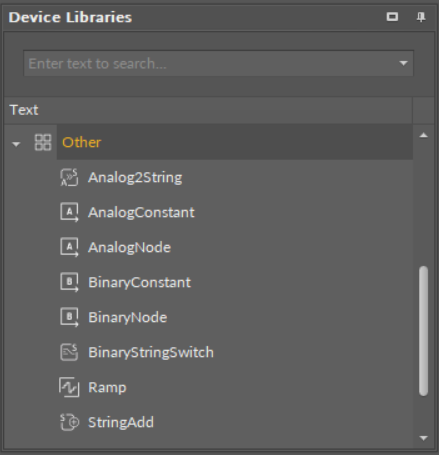Maximize the Device Libraries panel
This screenshot has height=455, width=439.
tap(392, 17)
